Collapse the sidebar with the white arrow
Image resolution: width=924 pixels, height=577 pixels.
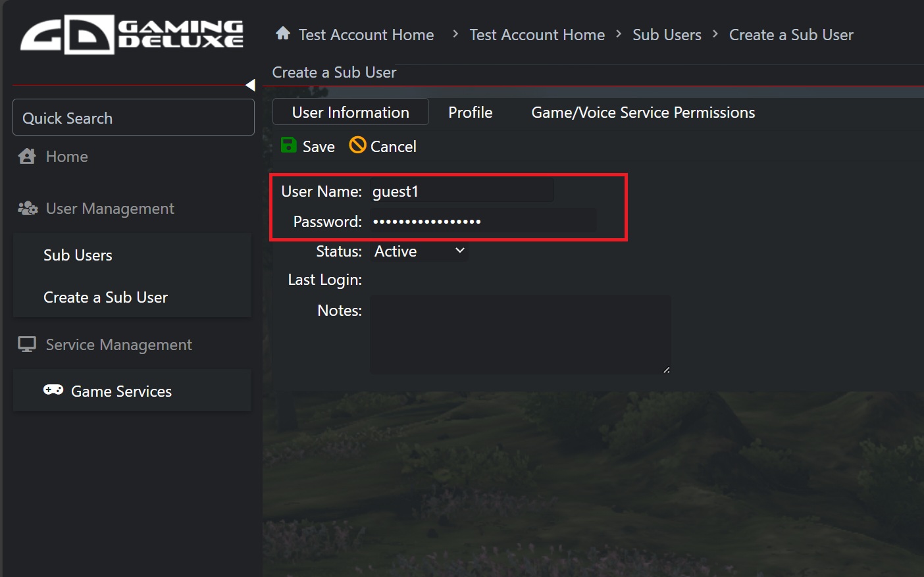[x=250, y=85]
